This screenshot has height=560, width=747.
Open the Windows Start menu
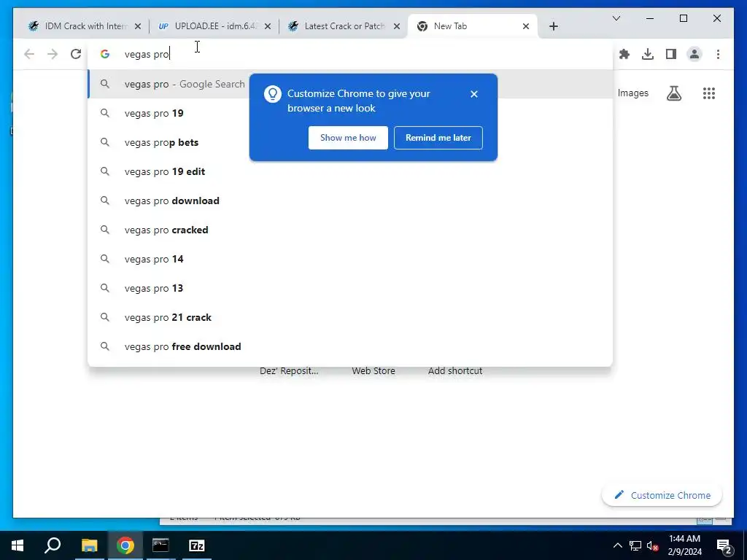click(x=18, y=545)
